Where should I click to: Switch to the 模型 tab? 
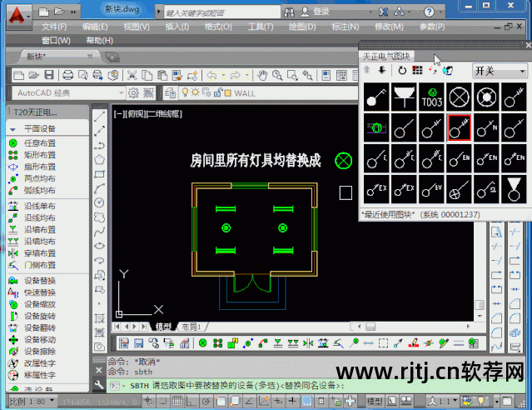click(163, 327)
